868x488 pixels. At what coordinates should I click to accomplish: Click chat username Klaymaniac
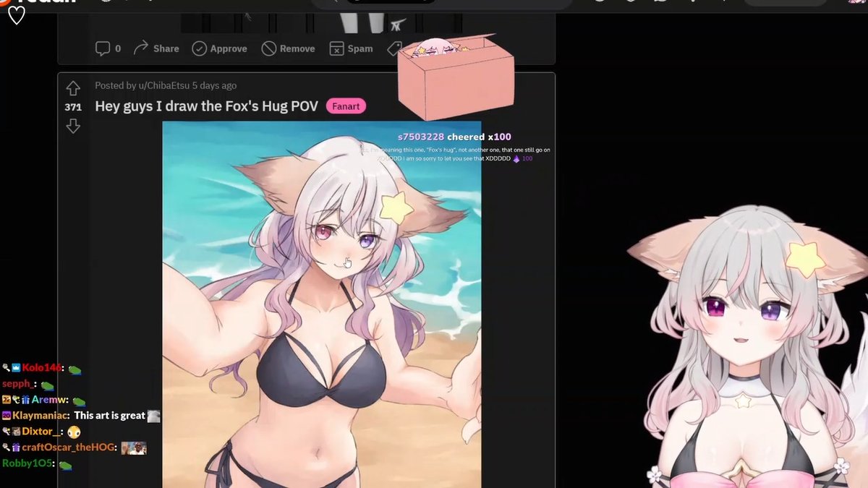[41, 416]
